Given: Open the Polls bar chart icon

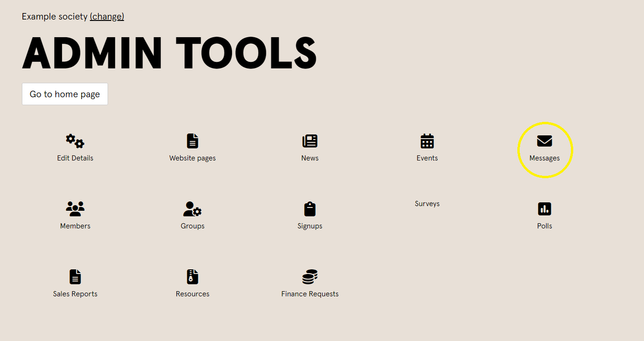Looking at the screenshot, I should click(544, 209).
